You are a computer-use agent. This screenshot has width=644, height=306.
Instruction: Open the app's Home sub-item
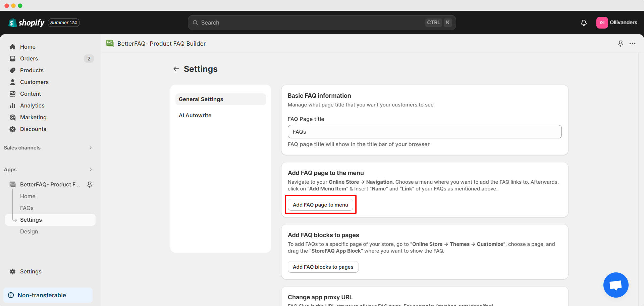[x=28, y=196]
